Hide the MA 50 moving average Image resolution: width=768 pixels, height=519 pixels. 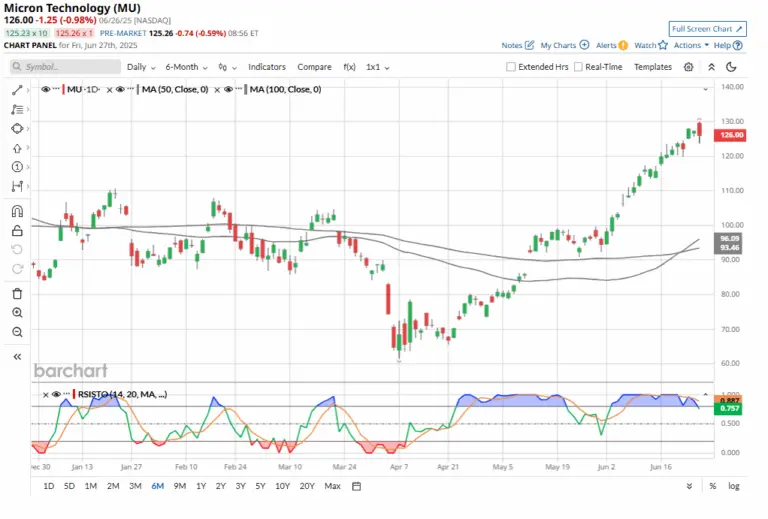coord(120,90)
